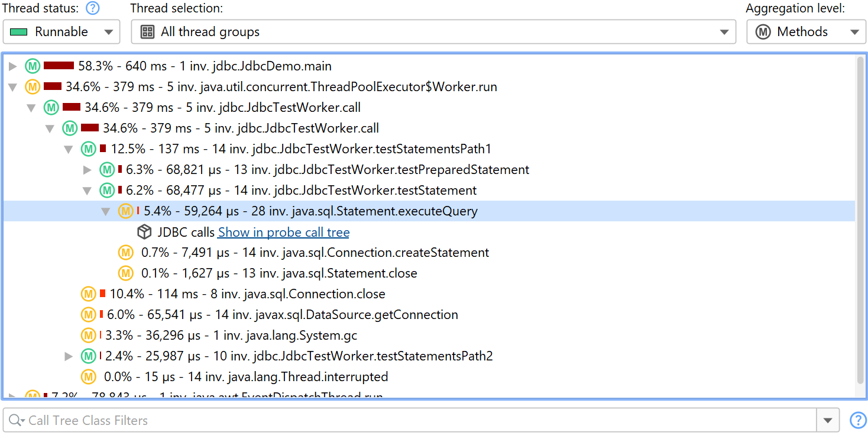Click Show in probe call tree link
Viewport: 868px width, 435px height.
point(284,233)
